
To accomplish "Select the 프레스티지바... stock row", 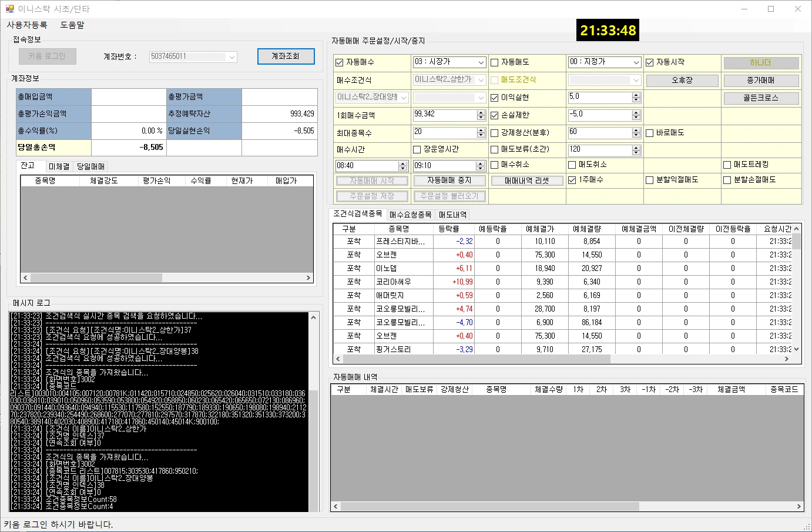I will click(562, 242).
